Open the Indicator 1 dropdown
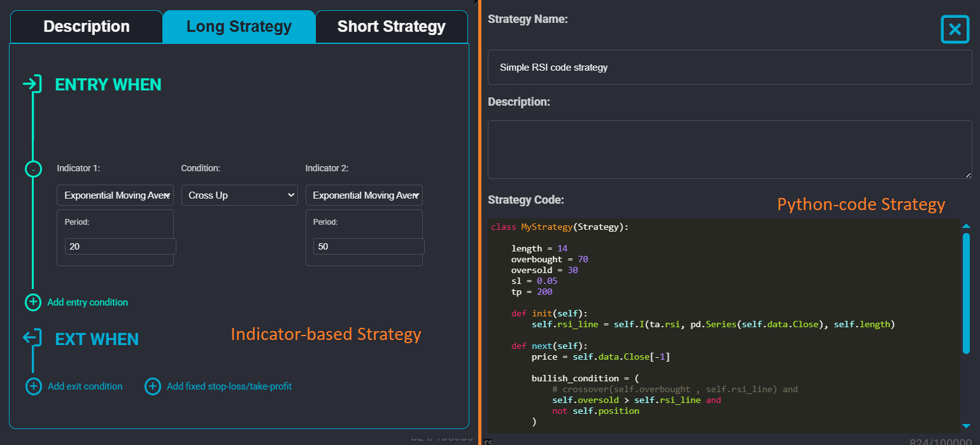980x445 pixels. (x=115, y=195)
